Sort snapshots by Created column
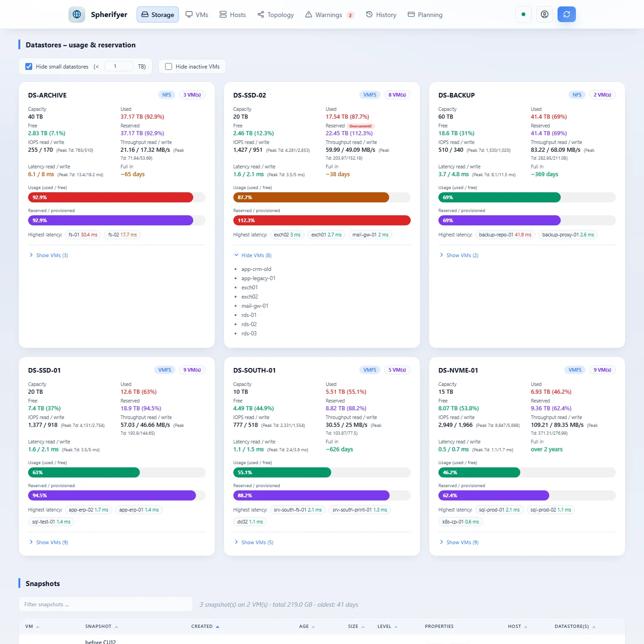The image size is (644, 644). pos(205,627)
